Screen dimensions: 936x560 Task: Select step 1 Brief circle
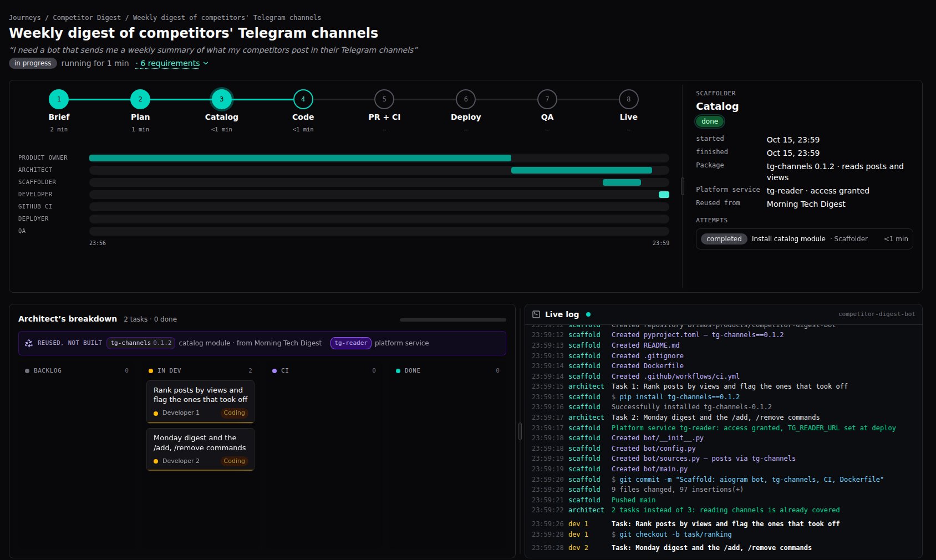tap(59, 99)
